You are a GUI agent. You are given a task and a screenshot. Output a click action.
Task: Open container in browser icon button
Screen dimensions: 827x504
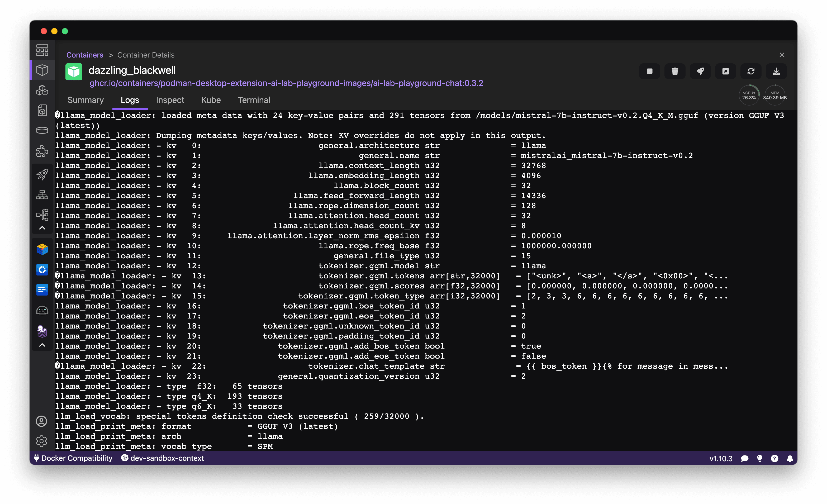[x=725, y=71]
